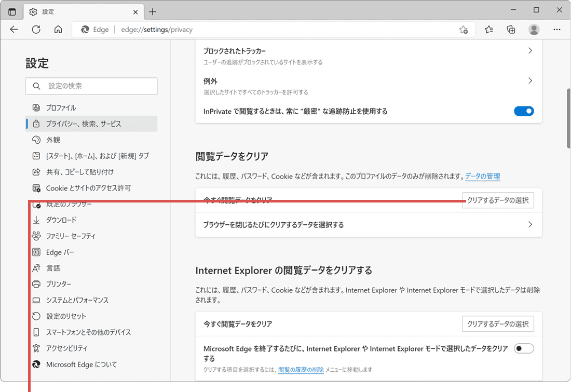Image resolution: width=571 pixels, height=392 pixels.
Task: Go to the Home page icon
Action: 58,30
